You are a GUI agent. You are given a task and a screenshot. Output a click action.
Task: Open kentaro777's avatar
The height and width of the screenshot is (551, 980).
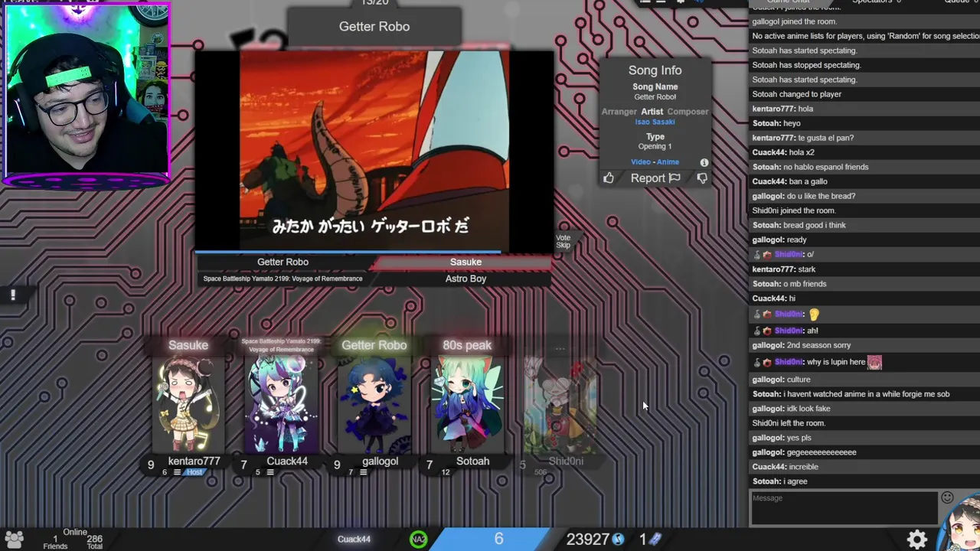pyautogui.click(x=188, y=403)
